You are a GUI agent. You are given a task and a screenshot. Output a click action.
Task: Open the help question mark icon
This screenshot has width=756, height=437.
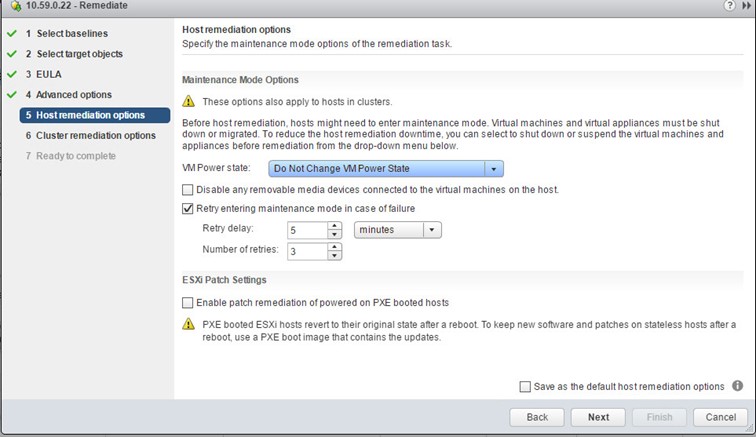(729, 5)
